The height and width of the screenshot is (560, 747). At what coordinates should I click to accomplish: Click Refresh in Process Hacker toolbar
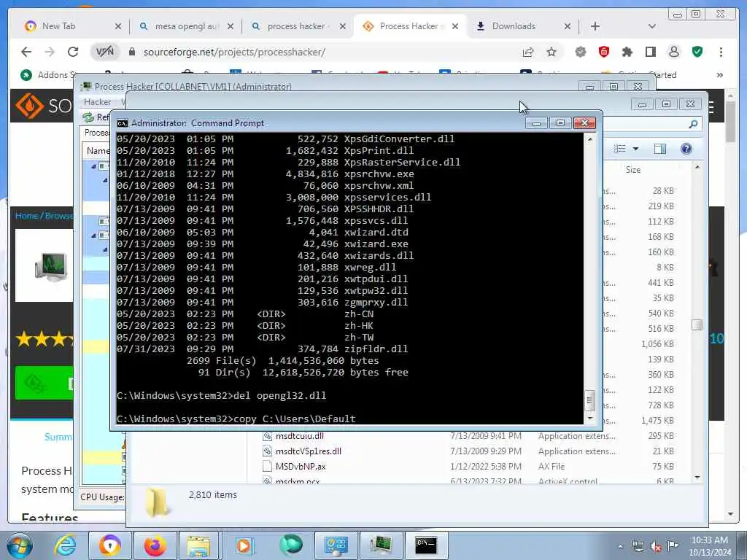pos(96,117)
